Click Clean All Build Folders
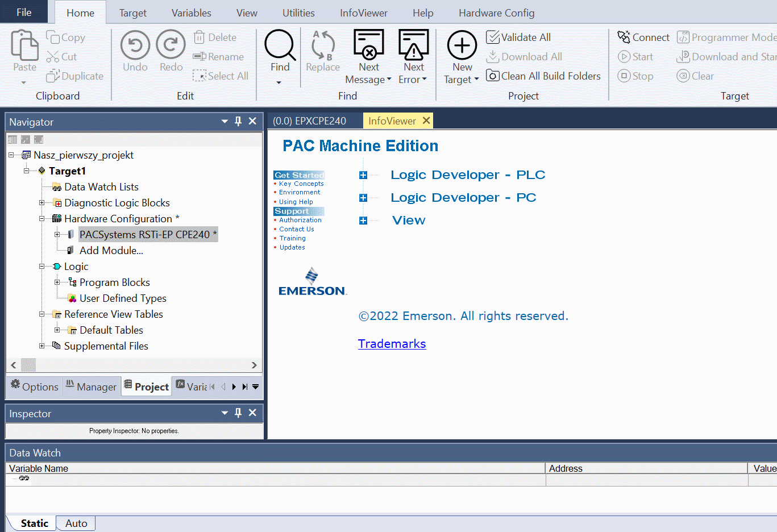The height and width of the screenshot is (532, 777). [x=543, y=76]
